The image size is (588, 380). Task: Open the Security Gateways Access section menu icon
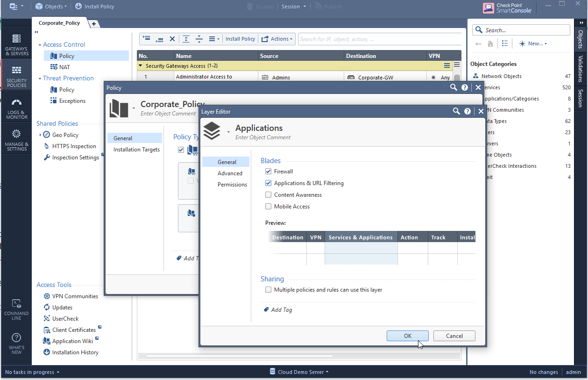click(447, 66)
